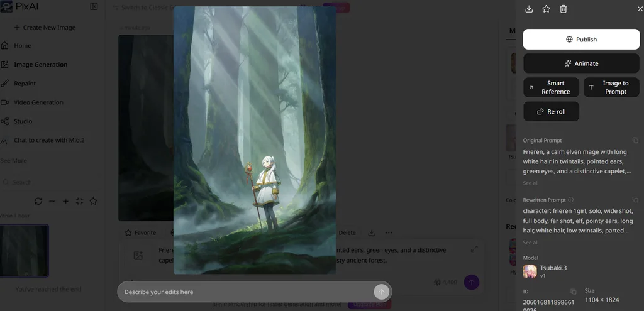The image size is (644, 311).
Task: Add reference image in prompt box
Action: pos(138,255)
